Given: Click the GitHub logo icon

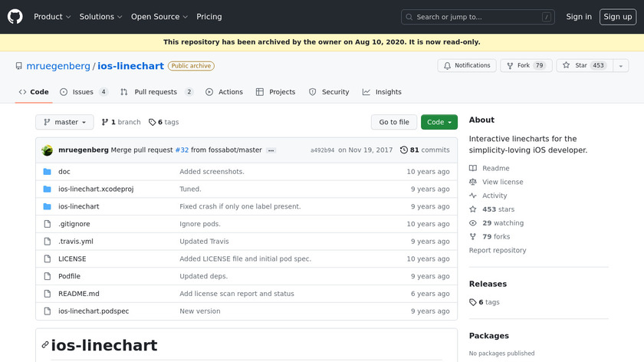Looking at the screenshot, I should tap(15, 16).
